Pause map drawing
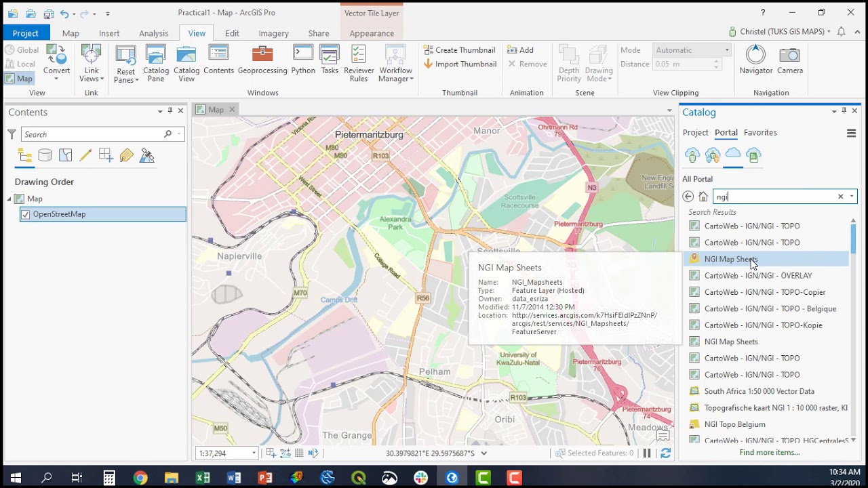The image size is (868, 488). pyautogui.click(x=647, y=453)
